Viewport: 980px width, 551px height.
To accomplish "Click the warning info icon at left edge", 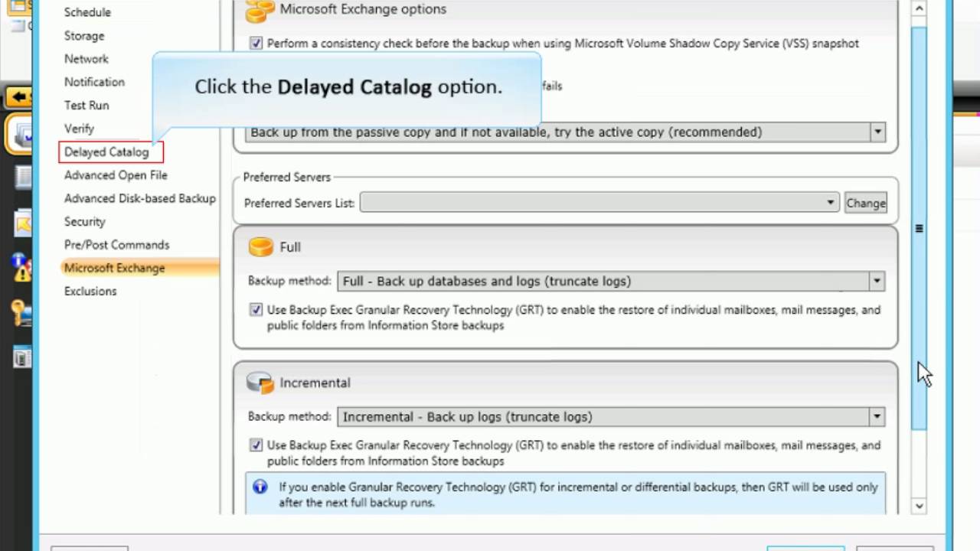I will click(x=20, y=268).
